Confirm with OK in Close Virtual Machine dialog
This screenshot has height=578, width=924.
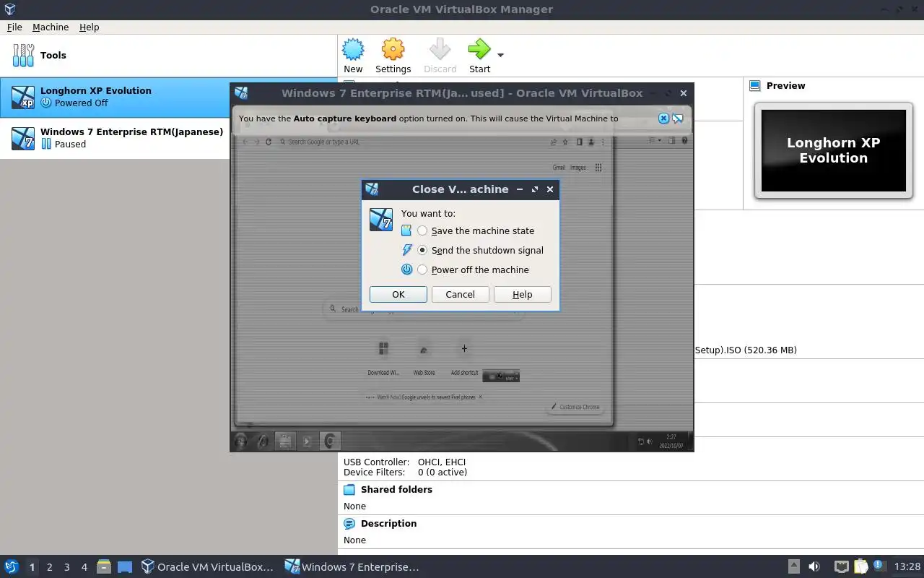pos(398,294)
